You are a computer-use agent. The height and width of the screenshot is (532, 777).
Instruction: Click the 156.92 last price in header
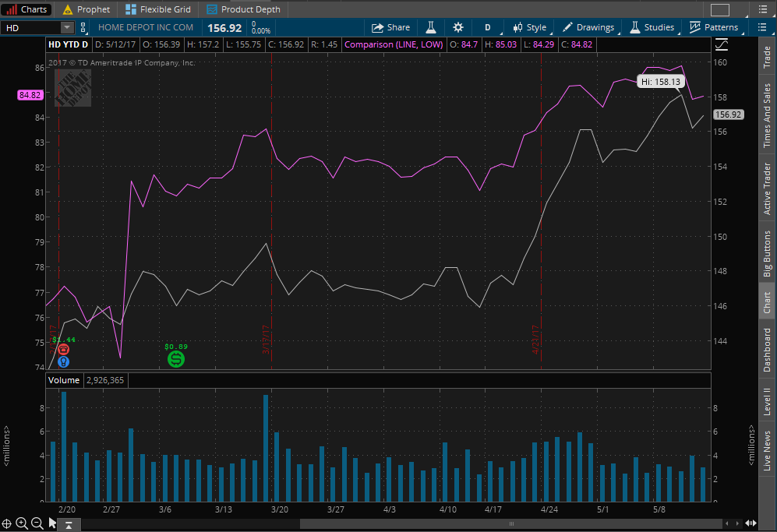tap(224, 28)
